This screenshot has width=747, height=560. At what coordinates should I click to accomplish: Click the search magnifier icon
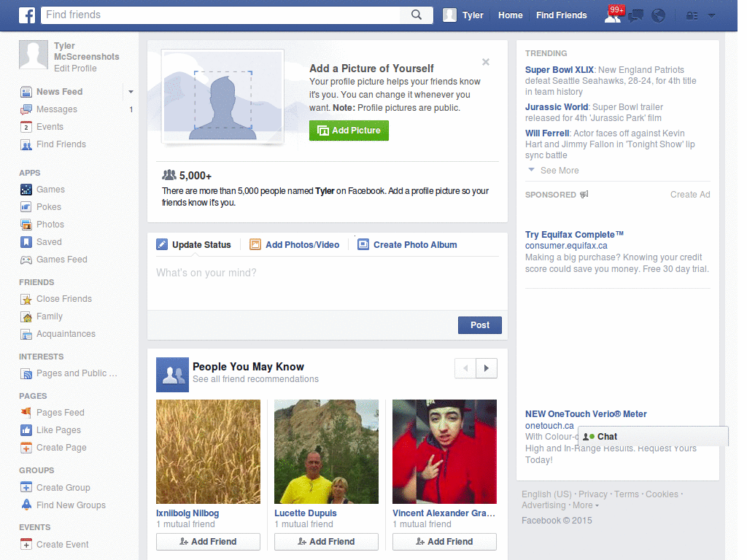point(417,15)
